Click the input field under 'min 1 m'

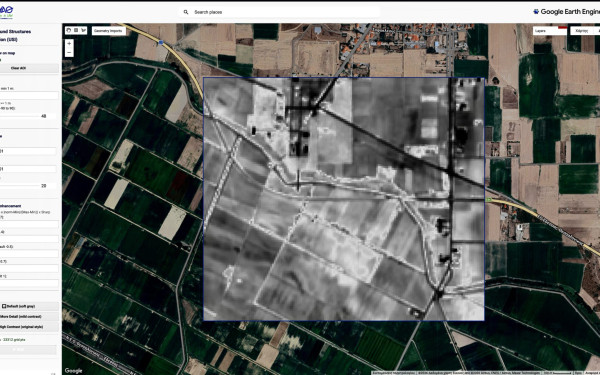[x=29, y=95]
